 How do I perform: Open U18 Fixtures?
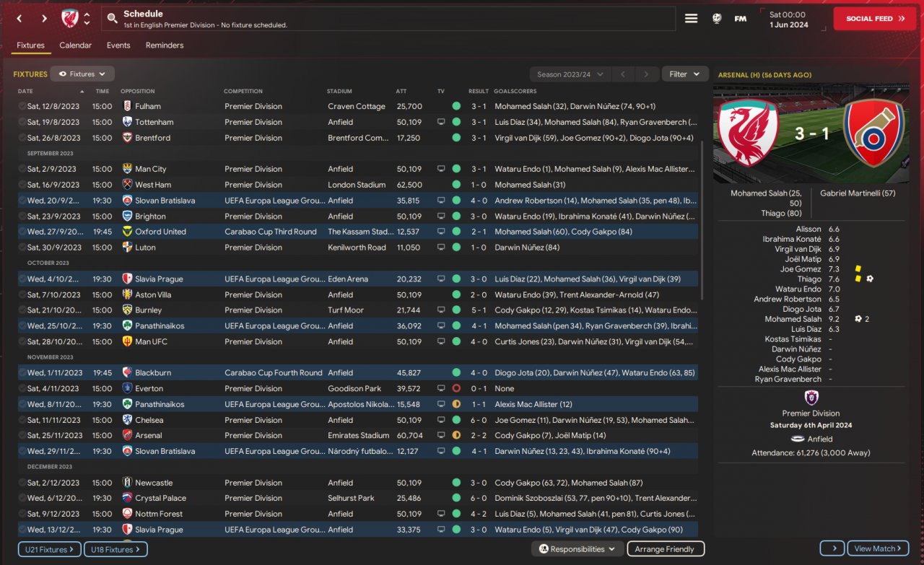pyautogui.click(x=115, y=549)
